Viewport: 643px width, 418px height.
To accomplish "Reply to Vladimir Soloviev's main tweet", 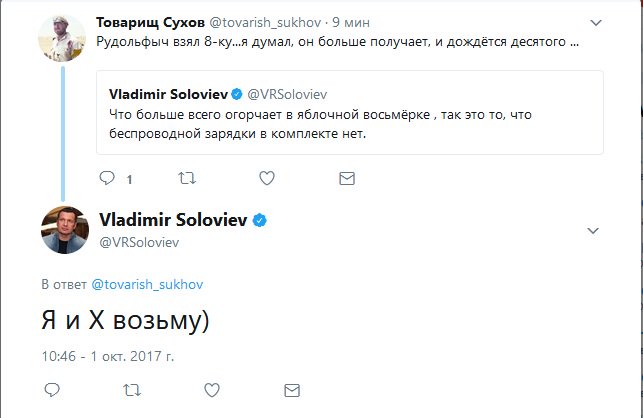I will click(51, 388).
